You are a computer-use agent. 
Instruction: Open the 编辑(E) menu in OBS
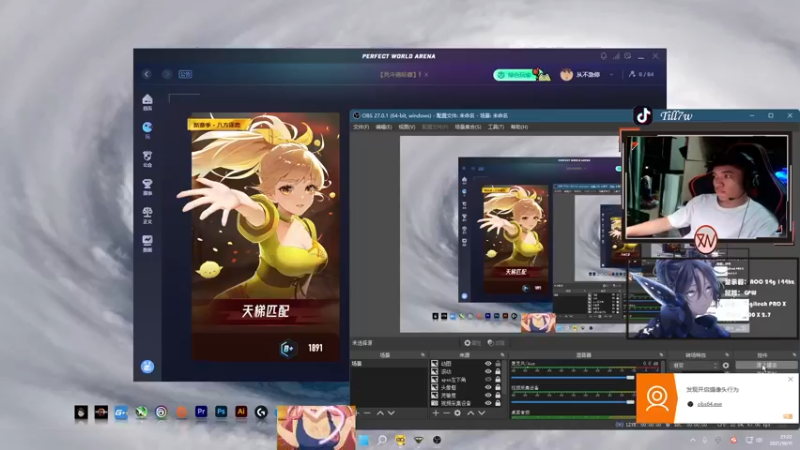coord(384,127)
